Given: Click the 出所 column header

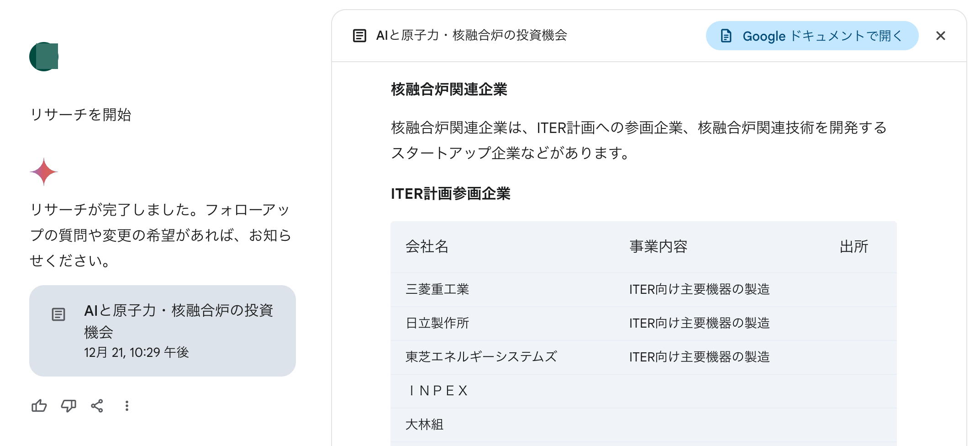Looking at the screenshot, I should (x=854, y=247).
